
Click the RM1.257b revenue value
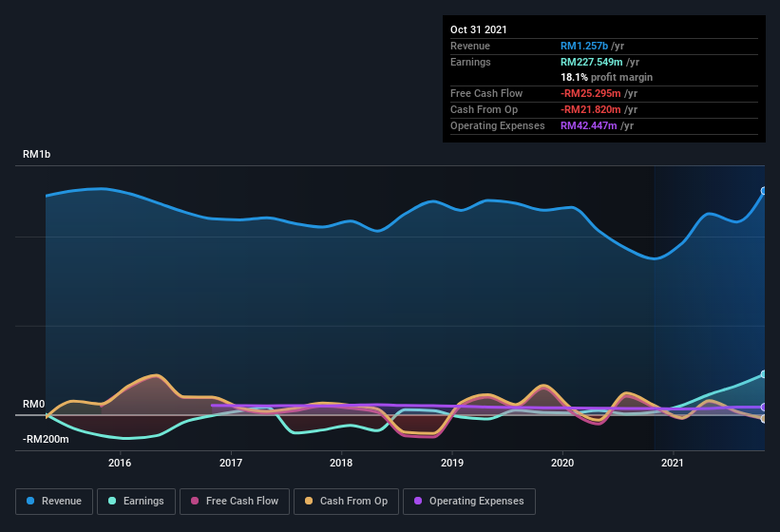pyautogui.click(x=584, y=46)
